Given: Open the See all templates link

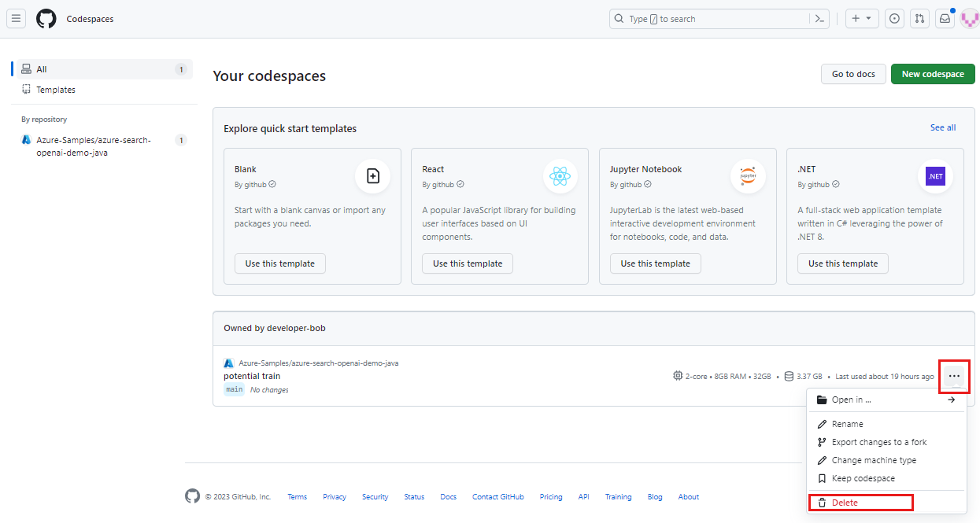Looking at the screenshot, I should coord(943,127).
